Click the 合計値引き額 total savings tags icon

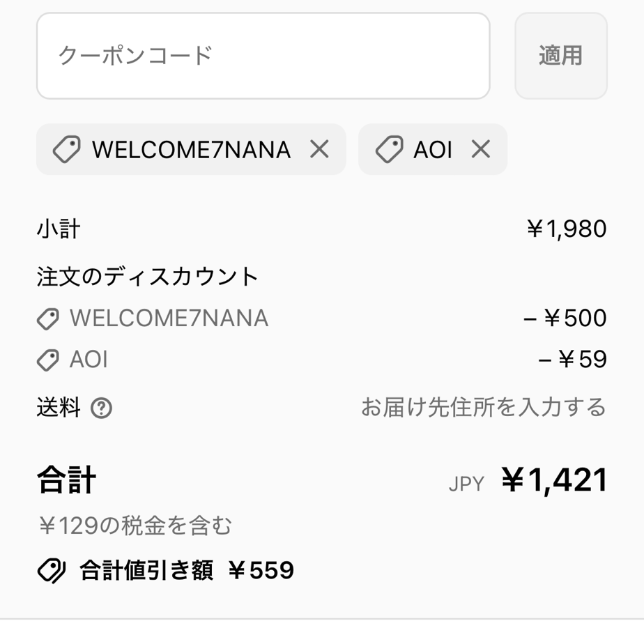tap(51, 571)
